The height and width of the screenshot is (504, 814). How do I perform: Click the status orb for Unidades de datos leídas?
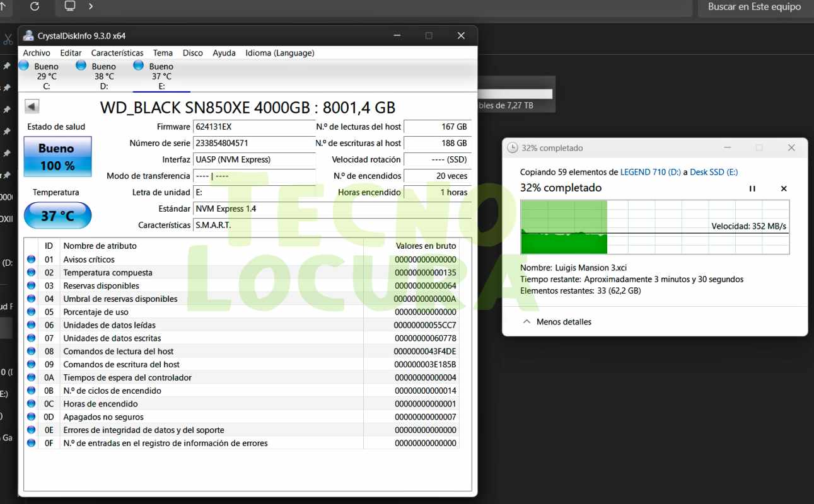31,325
